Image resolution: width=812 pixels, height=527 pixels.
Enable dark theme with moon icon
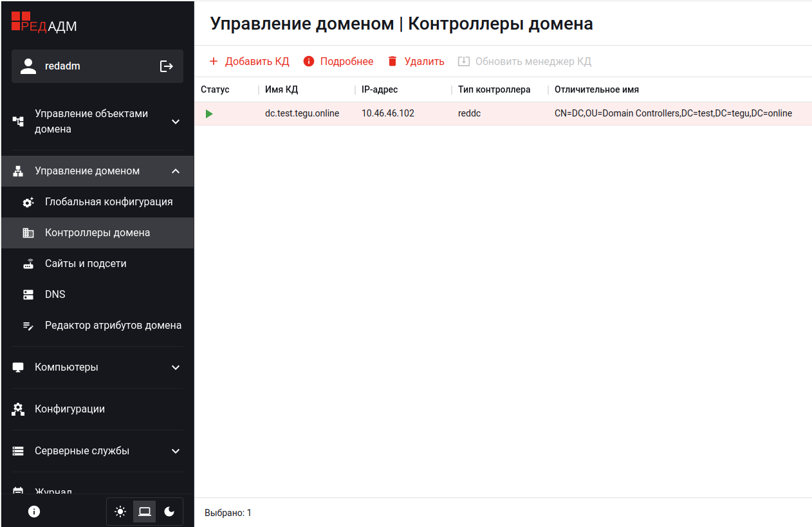tap(169, 512)
